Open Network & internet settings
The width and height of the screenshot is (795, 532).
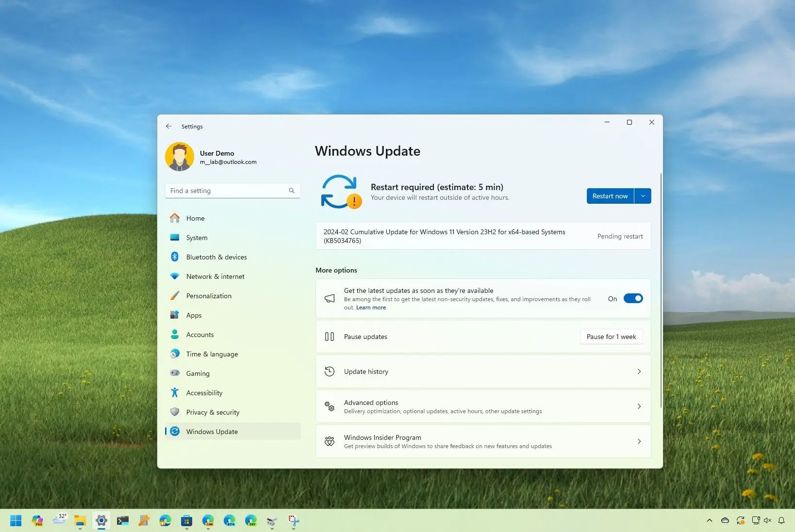pos(233,276)
